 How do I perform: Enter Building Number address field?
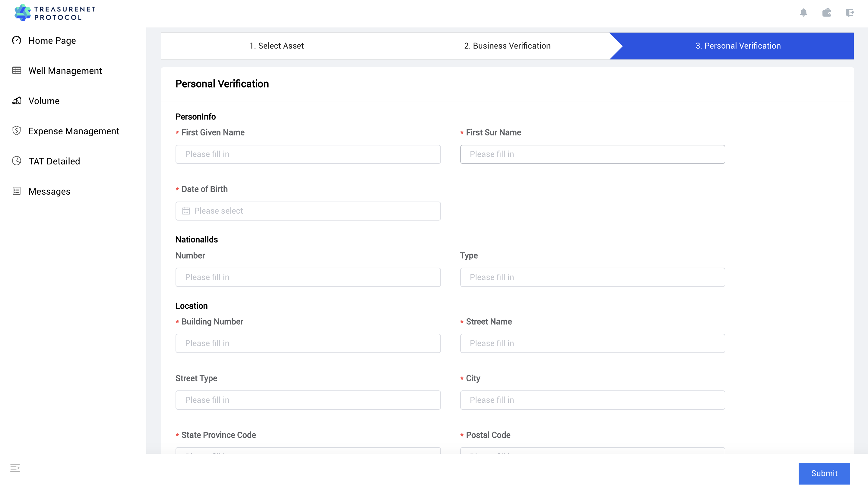[x=308, y=343]
